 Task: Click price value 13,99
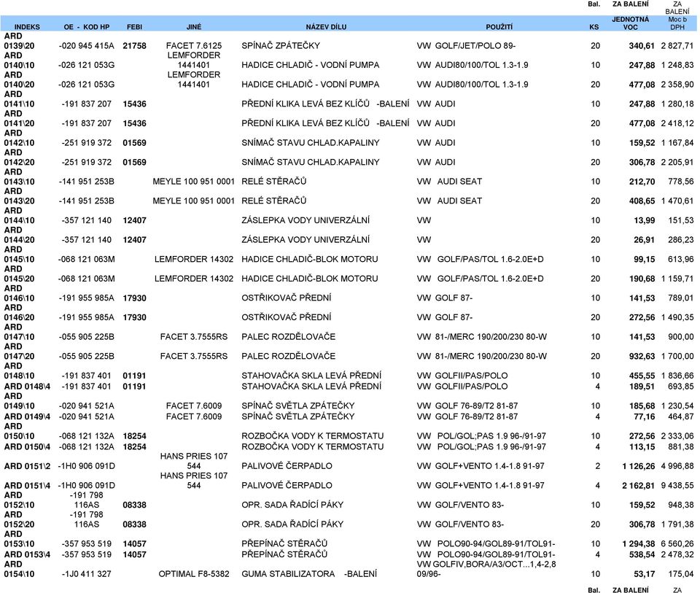click(x=644, y=220)
